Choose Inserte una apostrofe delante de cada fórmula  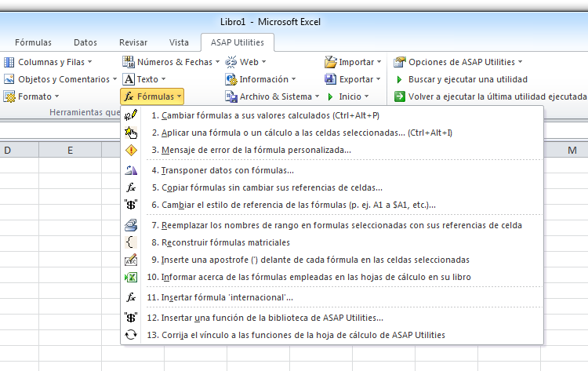pyautogui.click(x=332, y=260)
